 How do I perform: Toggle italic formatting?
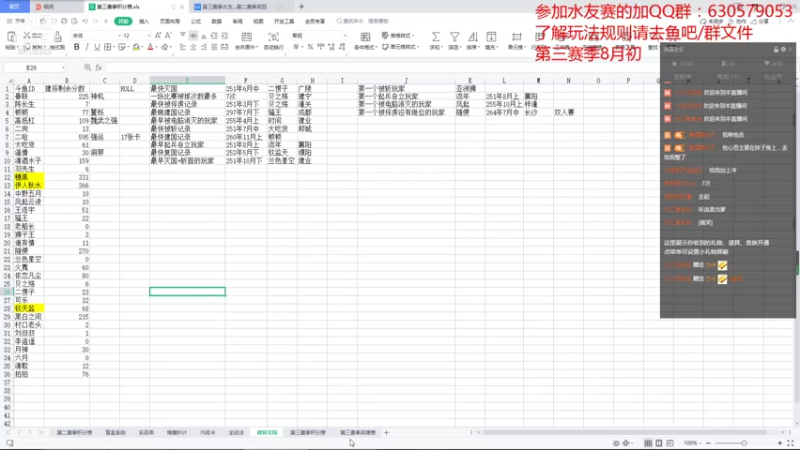pyautogui.click(x=87, y=47)
